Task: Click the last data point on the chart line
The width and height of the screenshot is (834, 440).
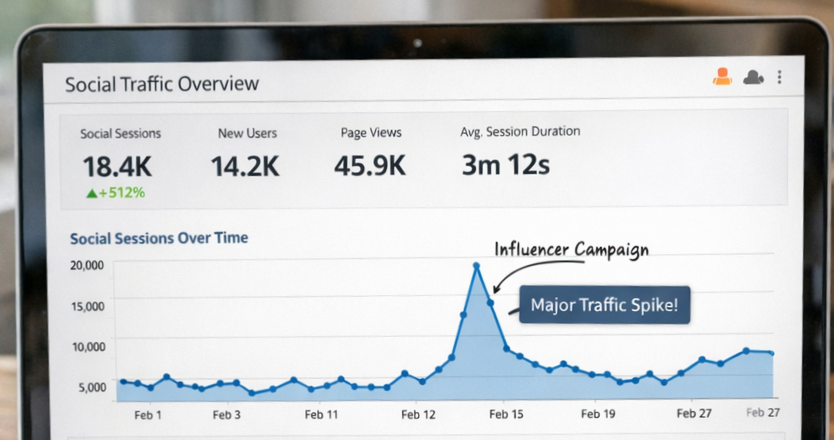Action: [x=770, y=352]
